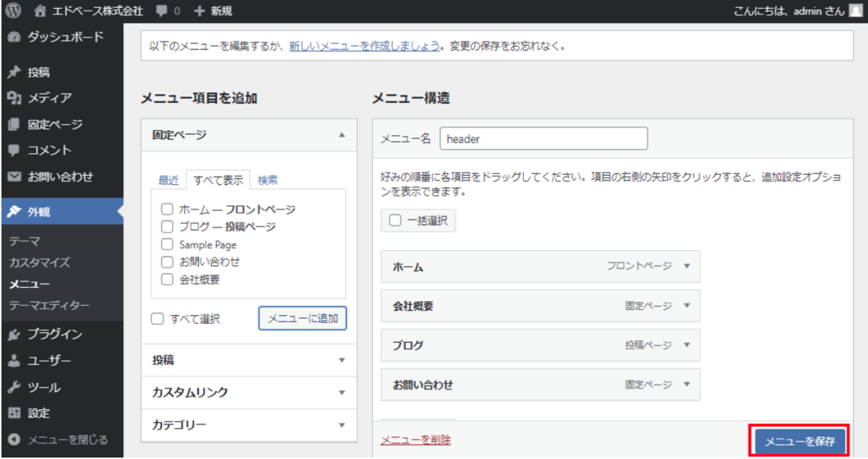This screenshot has width=868, height=459.
Task: Click the プラグイン plug icon
Action: [x=14, y=335]
